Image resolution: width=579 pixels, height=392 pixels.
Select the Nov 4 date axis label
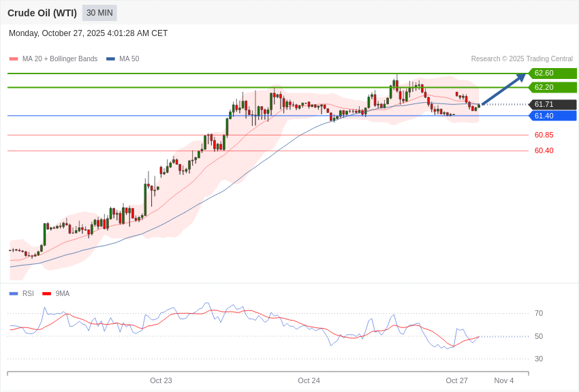point(504,380)
